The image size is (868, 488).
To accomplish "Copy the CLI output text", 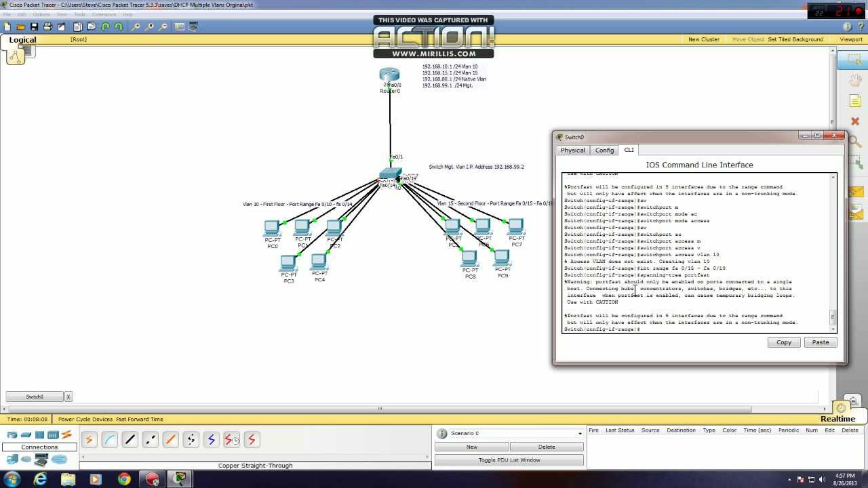I will pyautogui.click(x=784, y=342).
